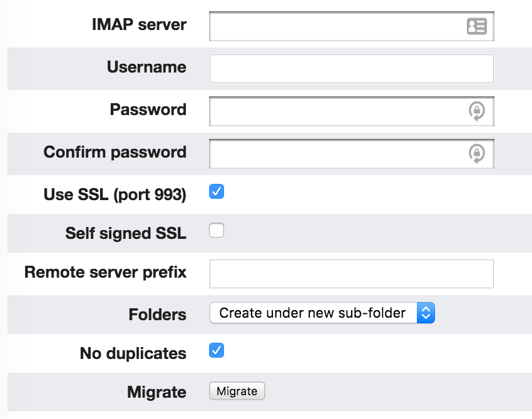This screenshot has width=532, height=419.
Task: Click the lock icon in Confirm password field
Action: [477, 154]
